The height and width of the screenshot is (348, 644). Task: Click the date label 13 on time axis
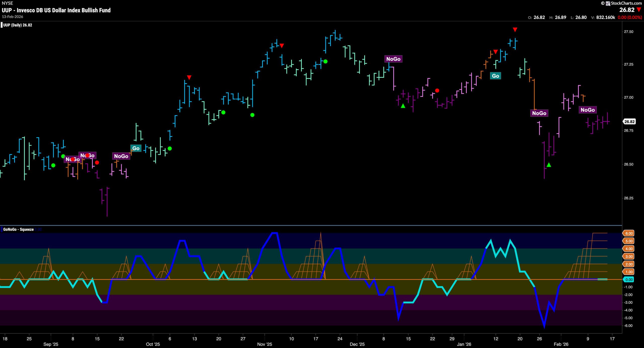click(194, 339)
